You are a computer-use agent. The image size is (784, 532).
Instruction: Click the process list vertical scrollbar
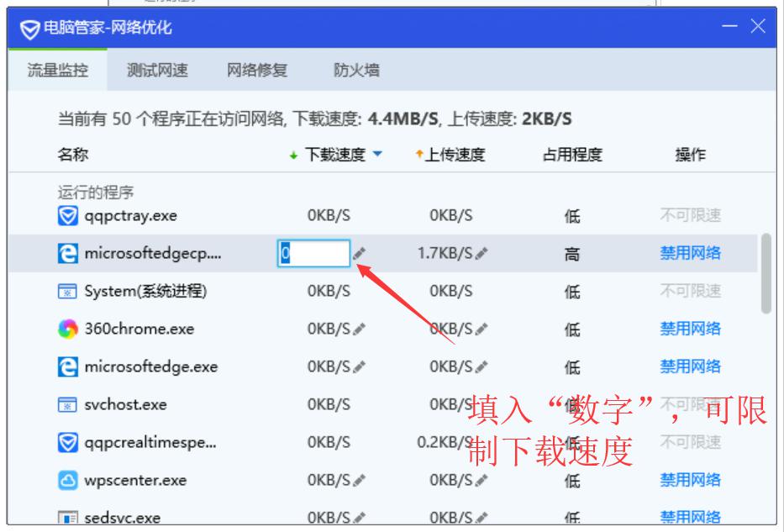pyautogui.click(x=766, y=273)
